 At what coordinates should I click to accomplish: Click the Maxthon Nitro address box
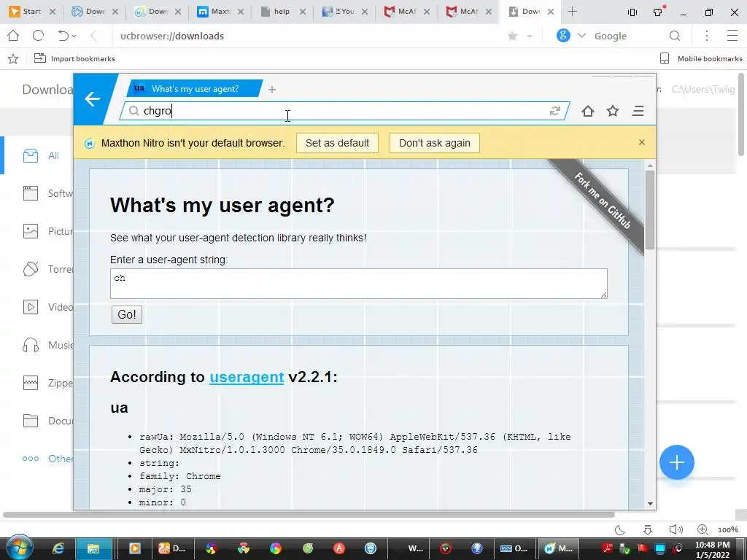[343, 111]
